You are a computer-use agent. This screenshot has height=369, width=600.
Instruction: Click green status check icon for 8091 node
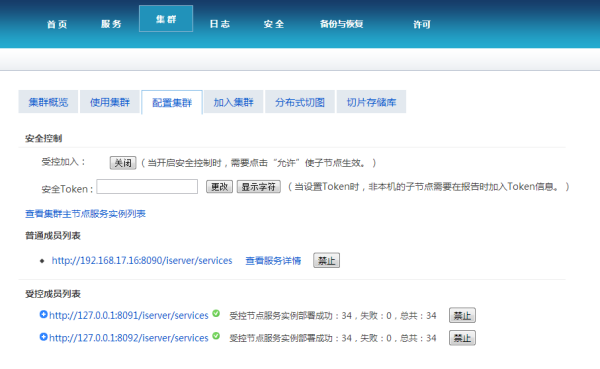point(216,313)
